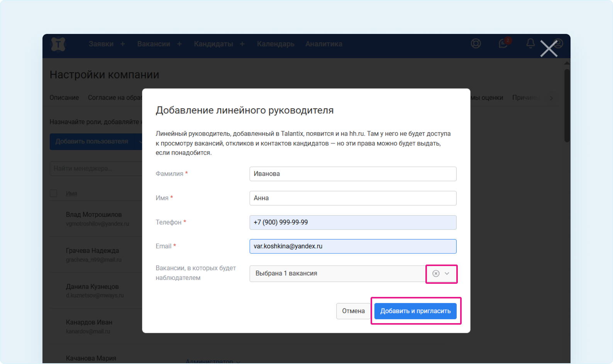Image resolution: width=613 pixels, height=364 pixels.
Task: Click the plus icon next to Кандидаты
Action: 242,44
